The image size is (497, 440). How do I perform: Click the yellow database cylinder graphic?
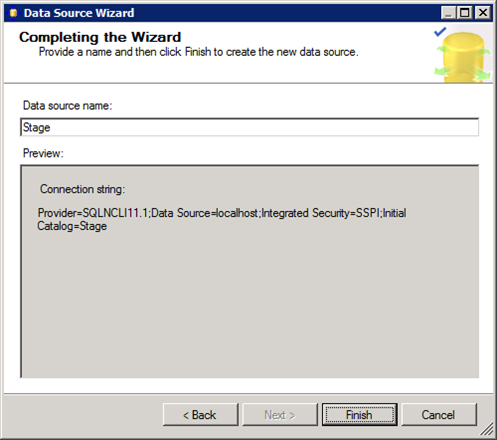coord(463,57)
